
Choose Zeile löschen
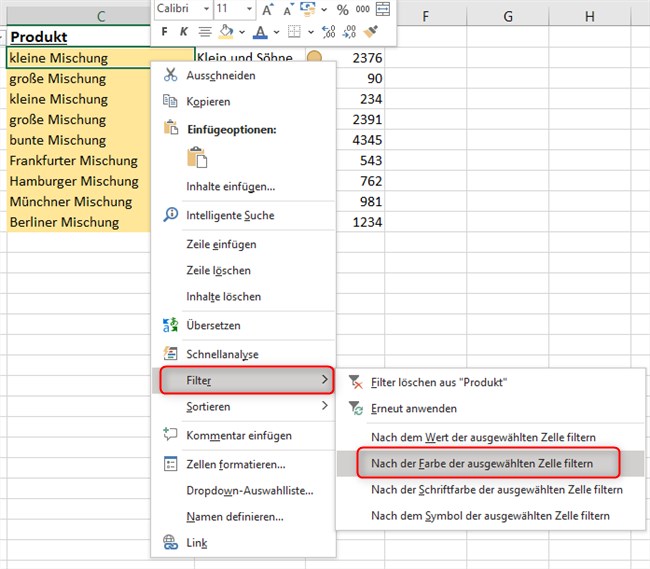[218, 271]
